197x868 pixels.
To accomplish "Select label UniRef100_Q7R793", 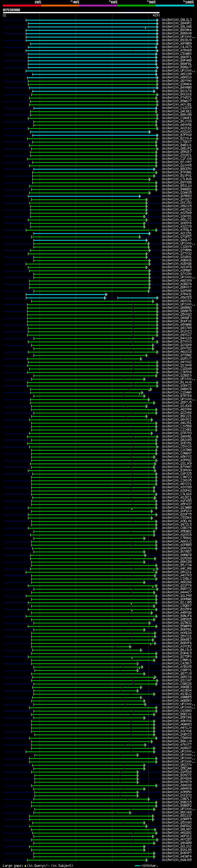I will [177, 433].
